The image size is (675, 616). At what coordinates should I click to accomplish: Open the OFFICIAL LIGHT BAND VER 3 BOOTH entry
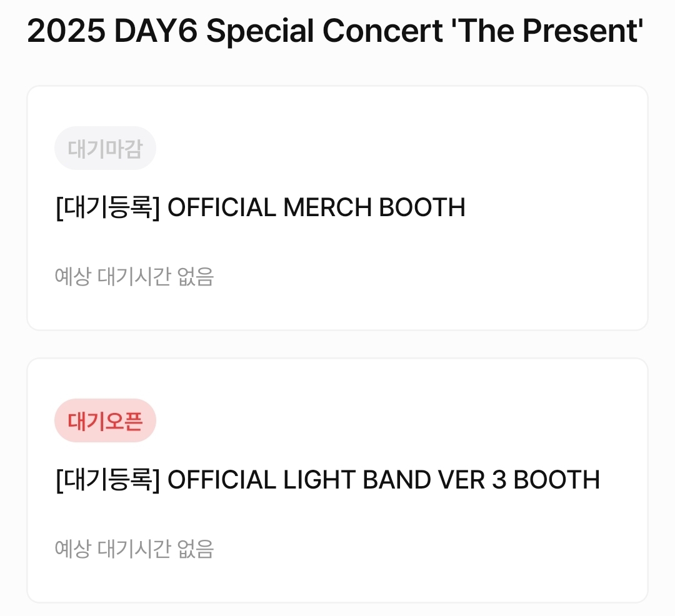coord(327,480)
